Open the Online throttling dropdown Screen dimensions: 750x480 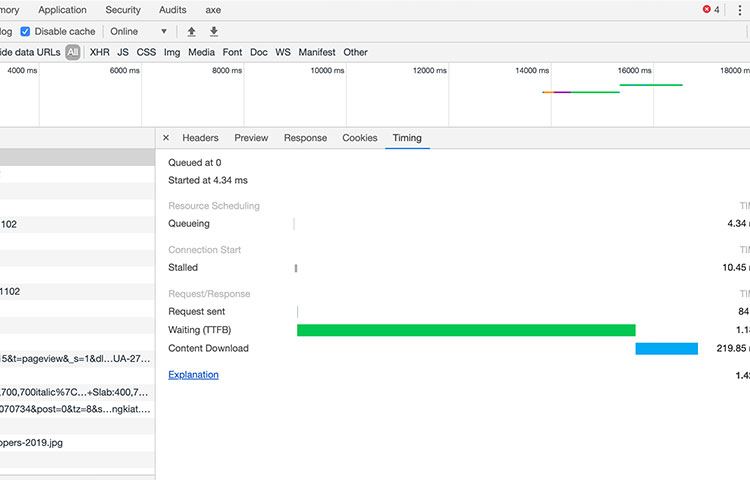tap(139, 32)
